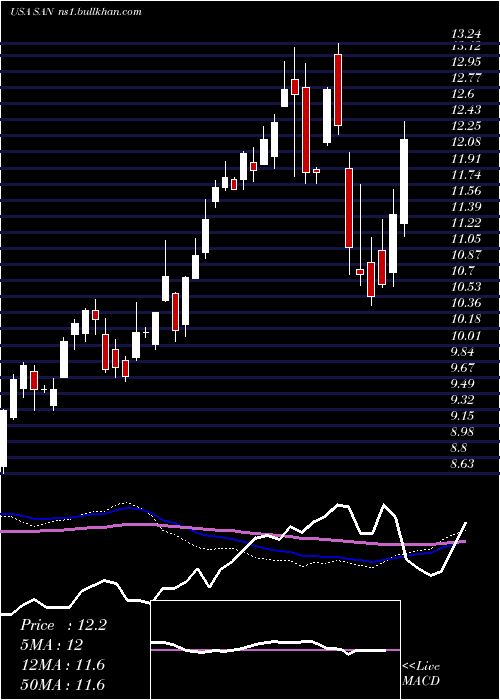The height and width of the screenshot is (700, 500).
Task: Click the 8.63 price axis label
Action: 464,464
